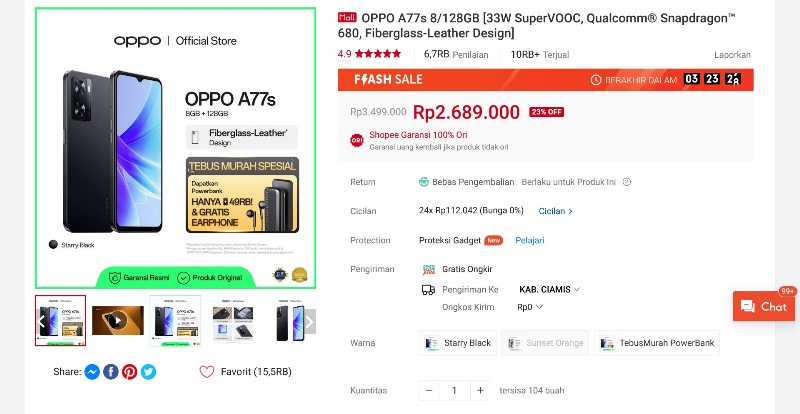Increase quantity with plus button
This screenshot has width=800, height=414.
480,390
